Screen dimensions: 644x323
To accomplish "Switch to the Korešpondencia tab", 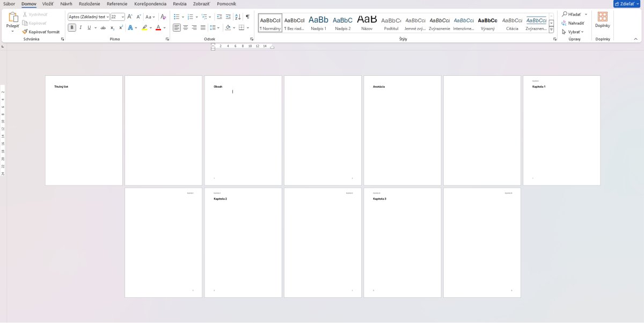I will [x=150, y=4].
